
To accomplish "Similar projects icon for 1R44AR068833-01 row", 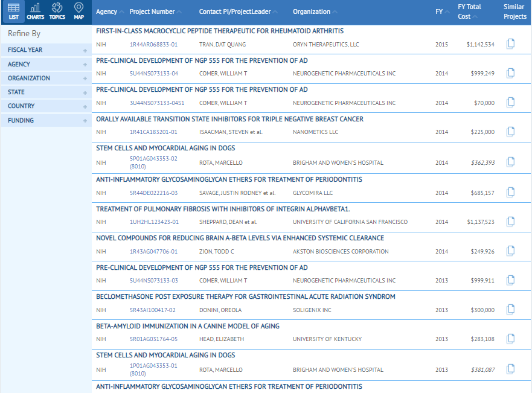I will 510,43.
